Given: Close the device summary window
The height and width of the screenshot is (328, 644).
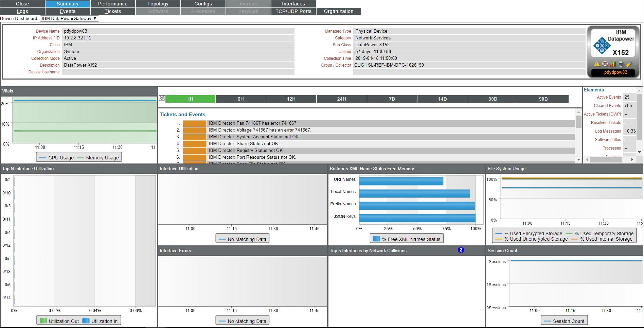Looking at the screenshot, I should pyautogui.click(x=22, y=4).
